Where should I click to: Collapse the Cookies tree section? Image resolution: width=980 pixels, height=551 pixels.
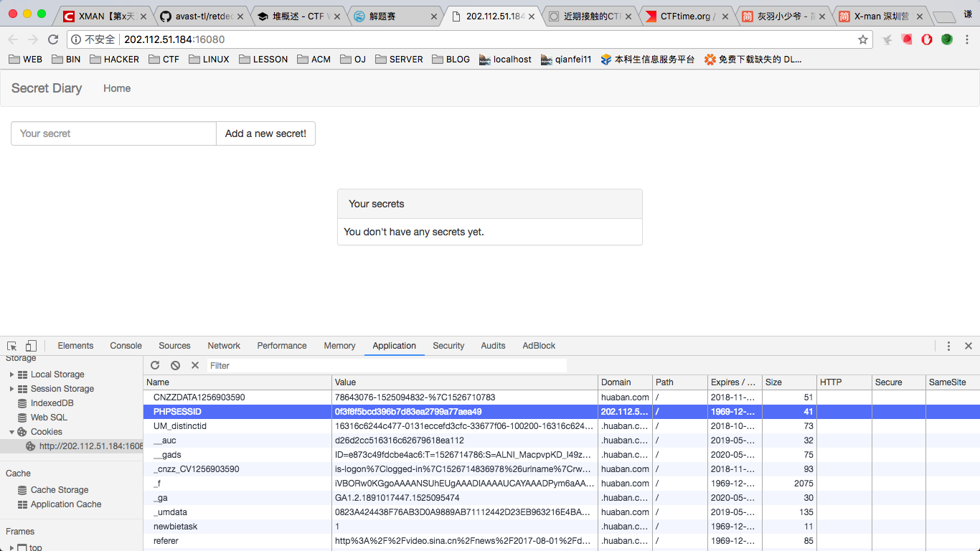tap(11, 432)
